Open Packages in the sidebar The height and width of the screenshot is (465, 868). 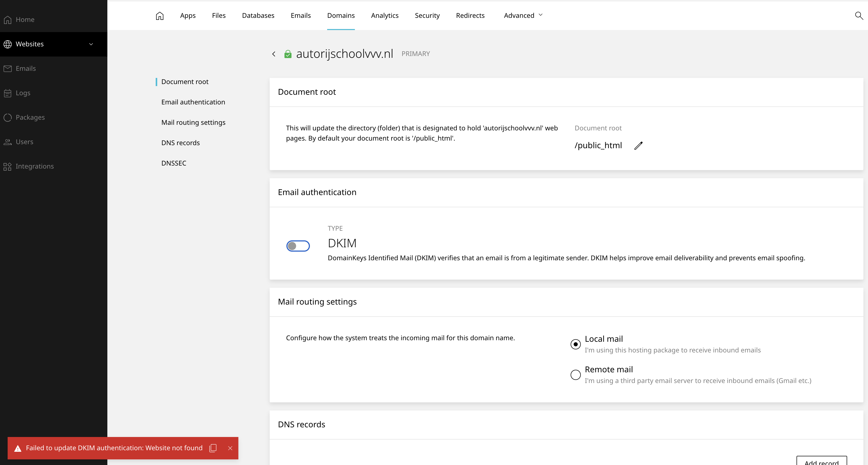pos(54,117)
